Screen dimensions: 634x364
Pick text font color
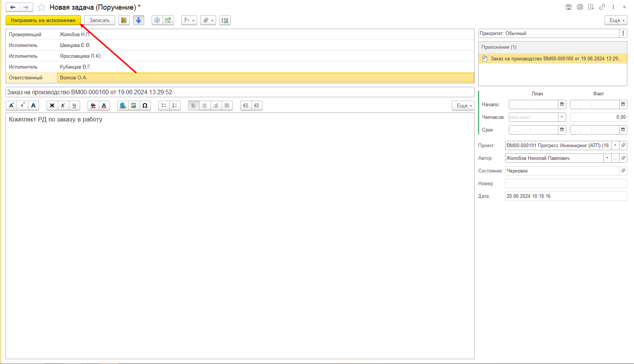[104, 105]
